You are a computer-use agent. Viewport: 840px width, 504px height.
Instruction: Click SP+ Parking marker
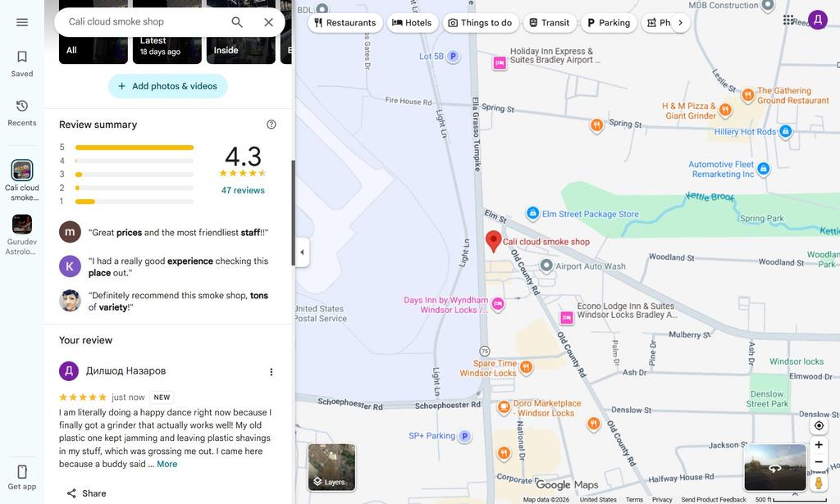point(465,436)
